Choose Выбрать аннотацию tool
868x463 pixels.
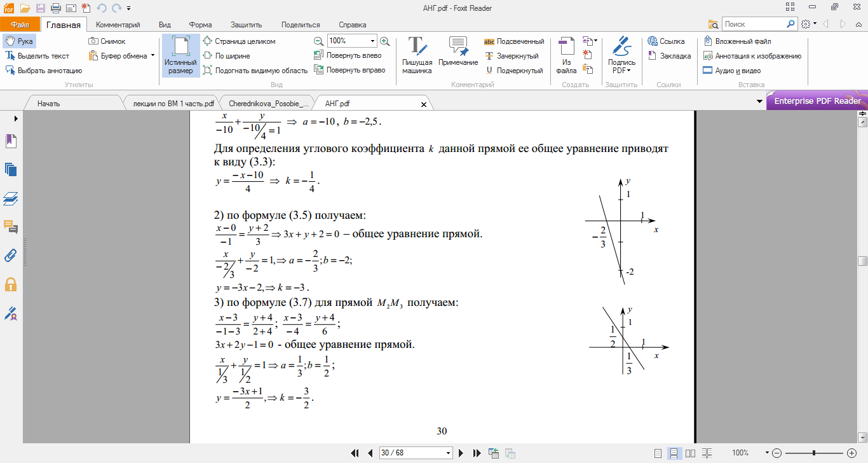coord(43,71)
